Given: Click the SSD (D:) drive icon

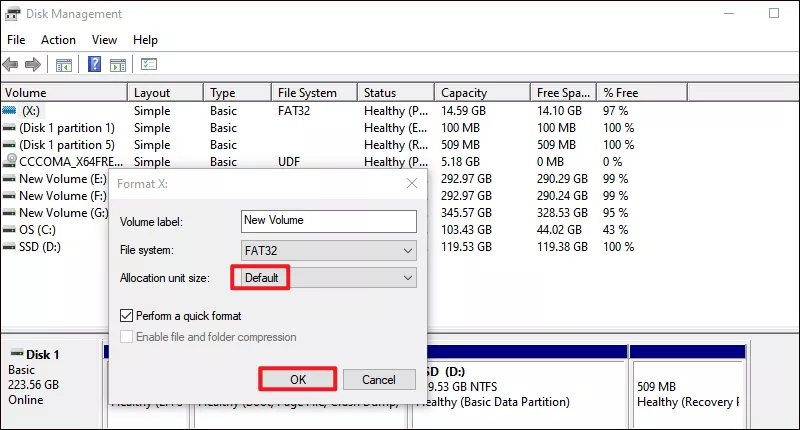Looking at the screenshot, I should pyautogui.click(x=9, y=247).
